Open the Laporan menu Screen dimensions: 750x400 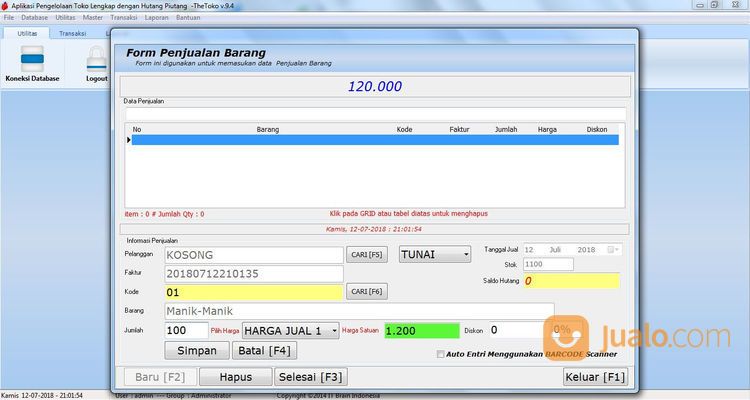pyautogui.click(x=156, y=18)
